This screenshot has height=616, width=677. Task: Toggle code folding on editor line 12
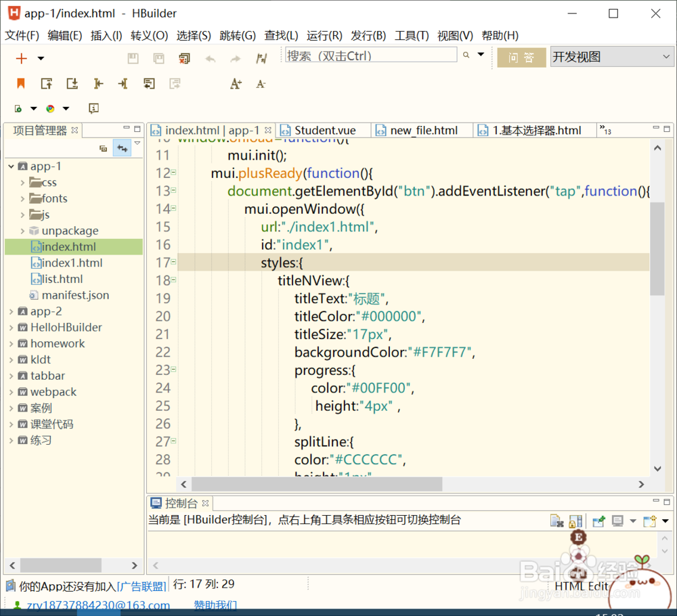pos(173,172)
